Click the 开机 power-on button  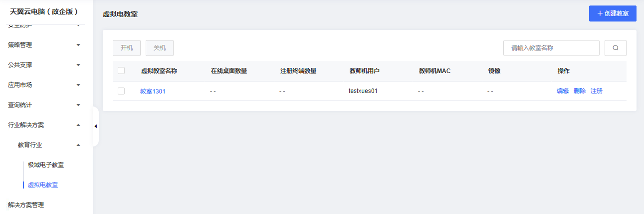pyautogui.click(x=127, y=48)
